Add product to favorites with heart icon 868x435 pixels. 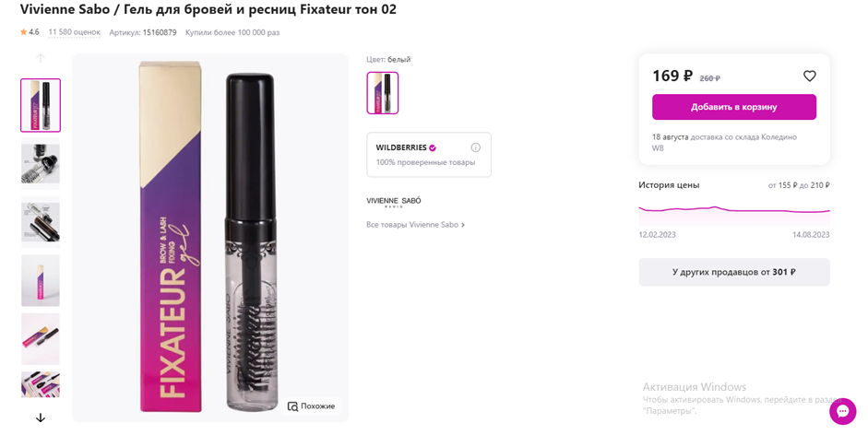[x=809, y=76]
